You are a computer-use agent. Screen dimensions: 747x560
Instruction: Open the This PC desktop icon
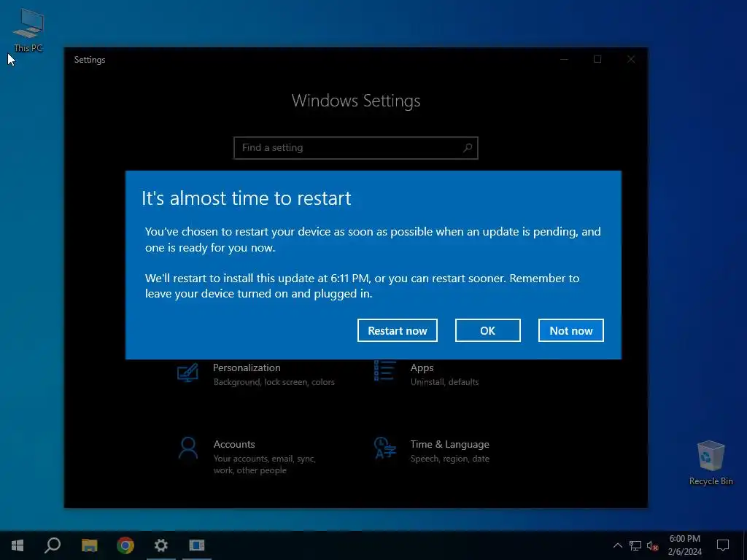pyautogui.click(x=28, y=30)
